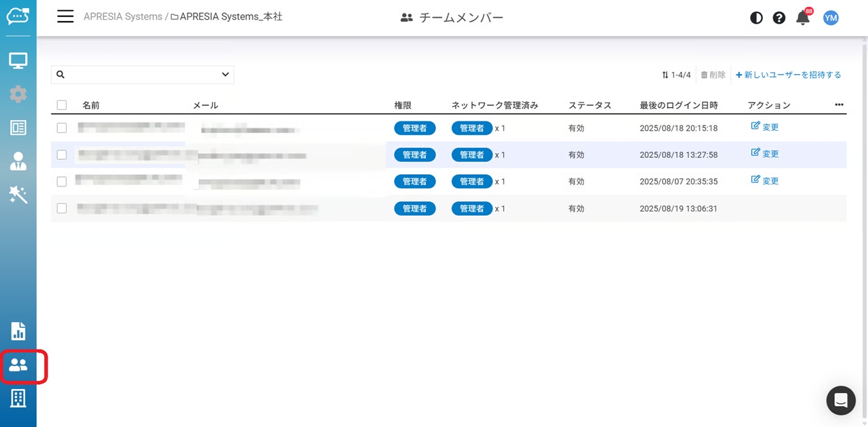Check the last member row checkbox
The width and height of the screenshot is (868, 427).
[x=62, y=209]
